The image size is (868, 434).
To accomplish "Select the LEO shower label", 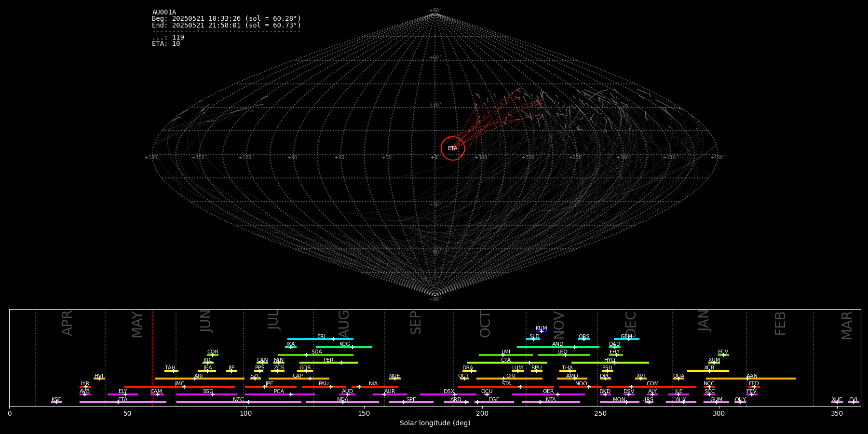I will [x=563, y=352].
